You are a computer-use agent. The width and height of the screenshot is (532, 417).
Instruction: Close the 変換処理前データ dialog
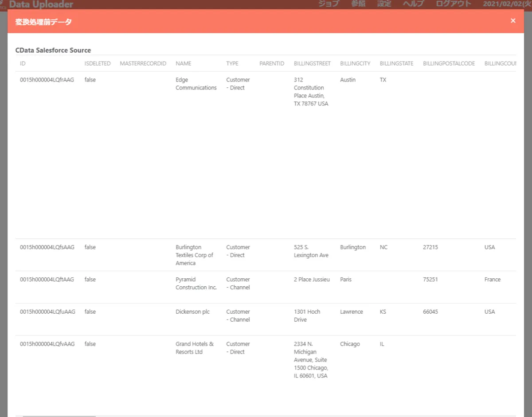click(513, 21)
